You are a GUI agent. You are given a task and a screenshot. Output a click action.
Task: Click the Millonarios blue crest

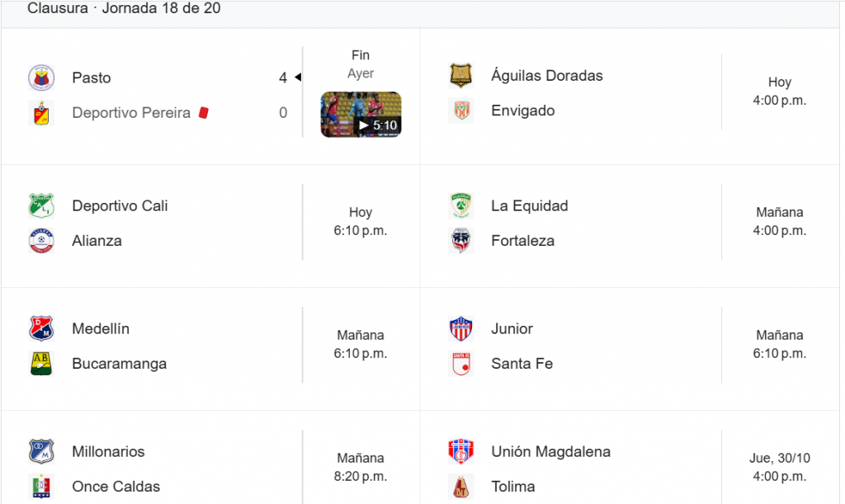pyautogui.click(x=41, y=451)
